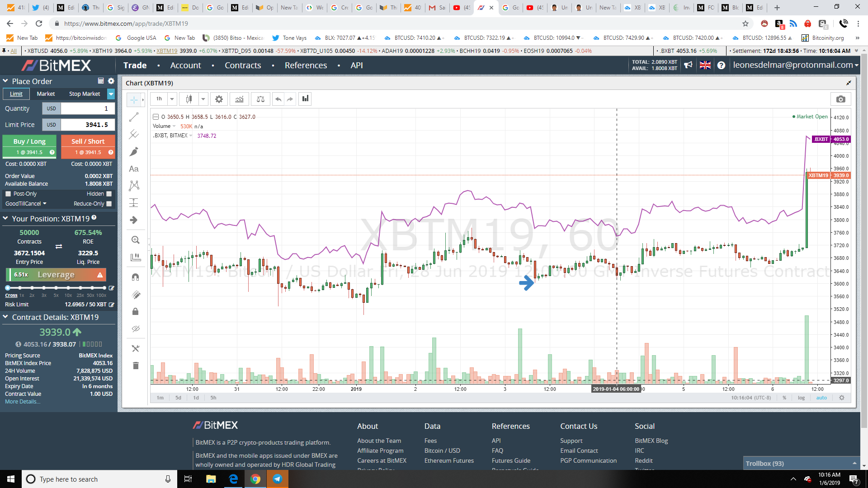
Task: Undo the last chart action
Action: pos(278,99)
